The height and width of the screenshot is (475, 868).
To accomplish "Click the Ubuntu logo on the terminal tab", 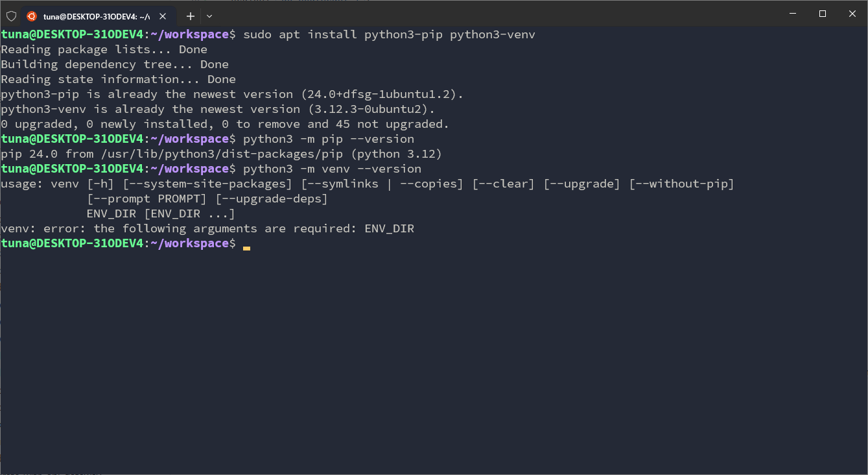I will pos(32,16).
